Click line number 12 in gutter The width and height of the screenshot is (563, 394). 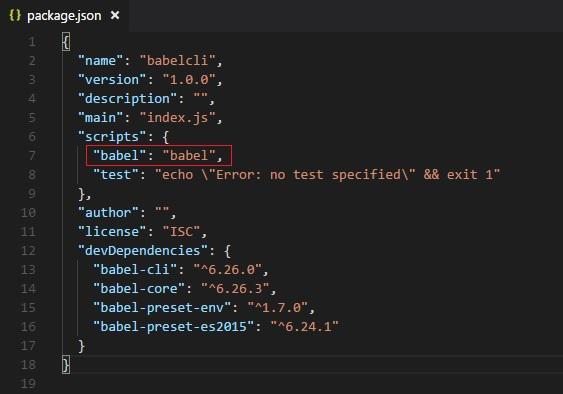coord(28,250)
